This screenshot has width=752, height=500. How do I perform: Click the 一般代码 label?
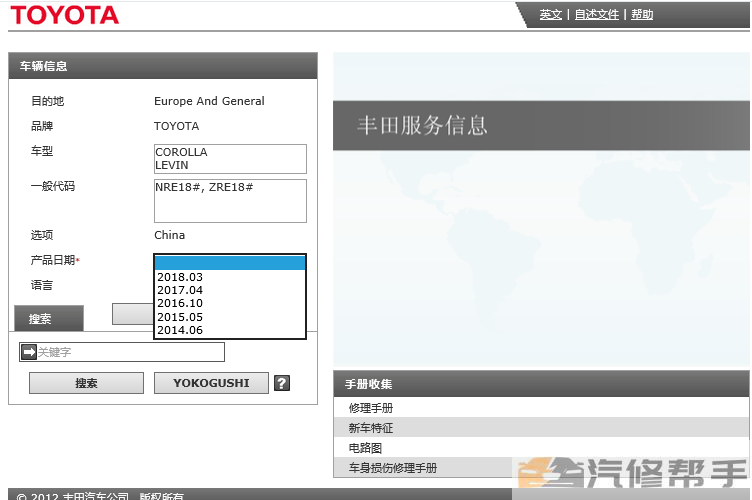click(53, 186)
